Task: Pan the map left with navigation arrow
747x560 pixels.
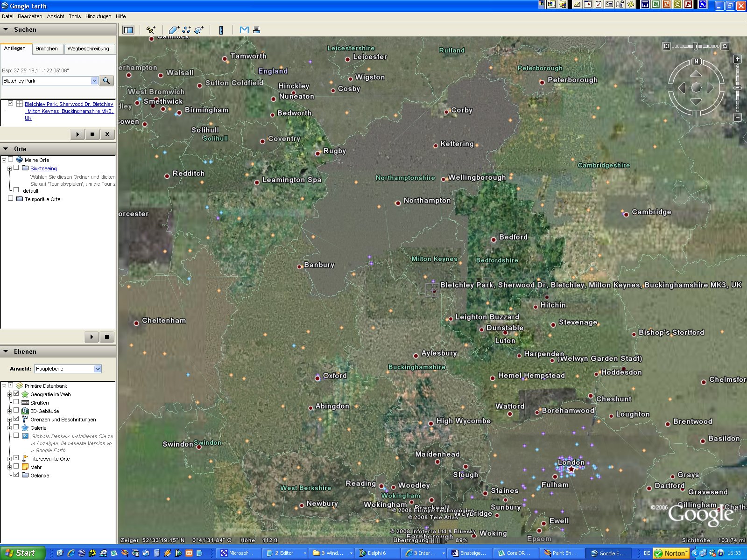Action: tap(682, 88)
